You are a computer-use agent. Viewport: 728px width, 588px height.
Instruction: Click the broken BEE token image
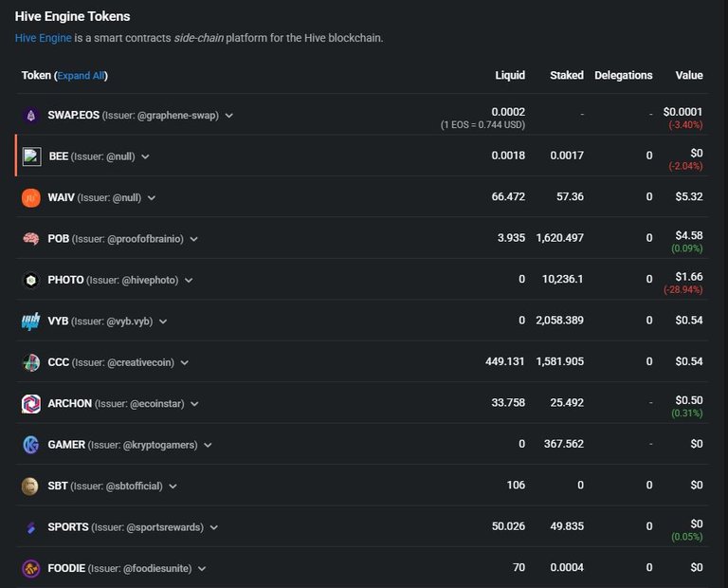point(32,156)
